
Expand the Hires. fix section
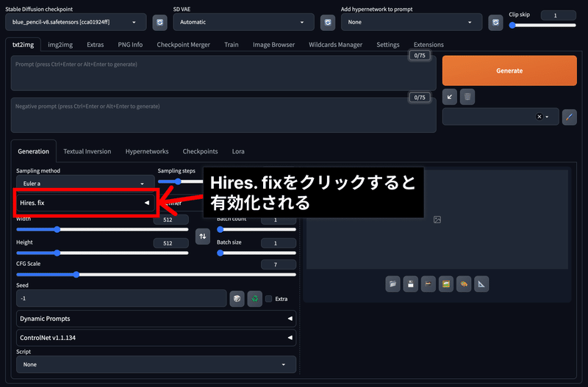click(x=85, y=203)
